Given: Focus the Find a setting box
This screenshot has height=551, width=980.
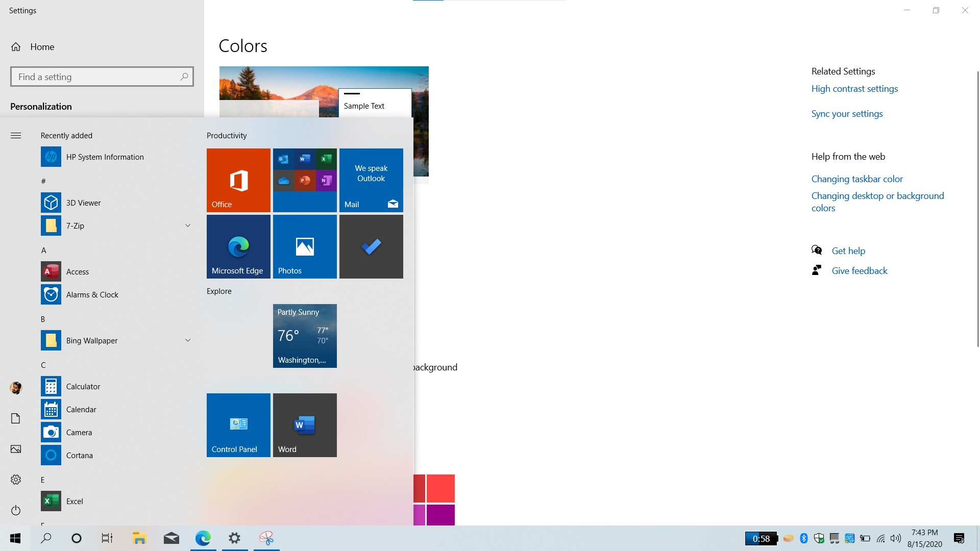Looking at the screenshot, I should tap(102, 77).
